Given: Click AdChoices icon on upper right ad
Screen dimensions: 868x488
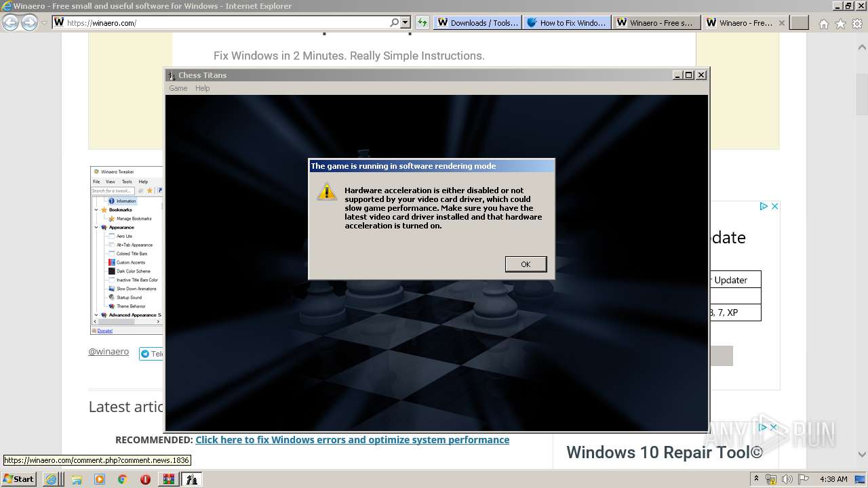Looking at the screenshot, I should coord(764,206).
